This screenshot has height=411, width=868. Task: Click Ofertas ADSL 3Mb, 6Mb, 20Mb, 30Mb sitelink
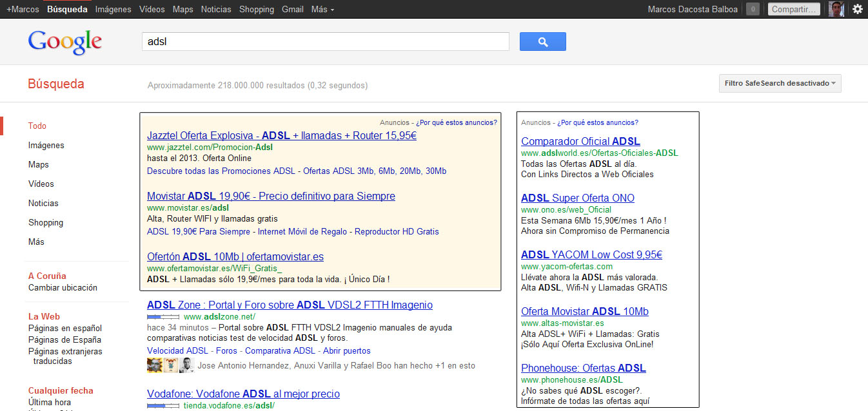374,171
